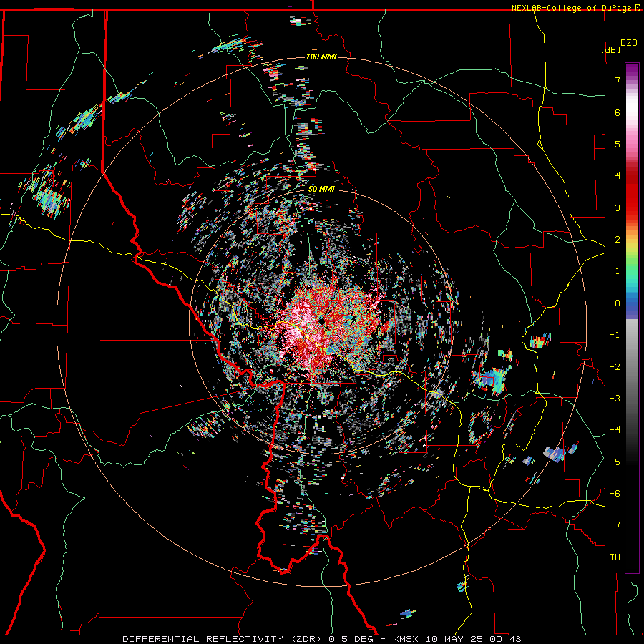644x644 pixels.
Task: Click the -3 value on the color scale
Action: [x=615, y=399]
